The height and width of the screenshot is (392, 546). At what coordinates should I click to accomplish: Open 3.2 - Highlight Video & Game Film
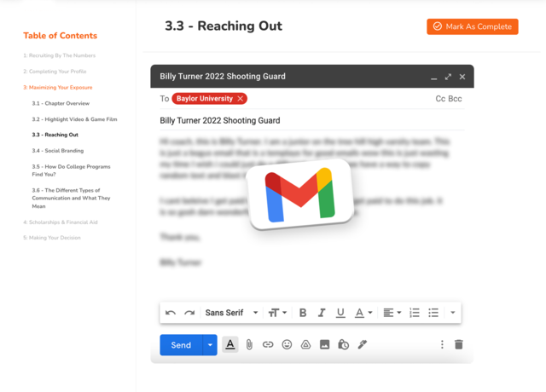(74, 119)
